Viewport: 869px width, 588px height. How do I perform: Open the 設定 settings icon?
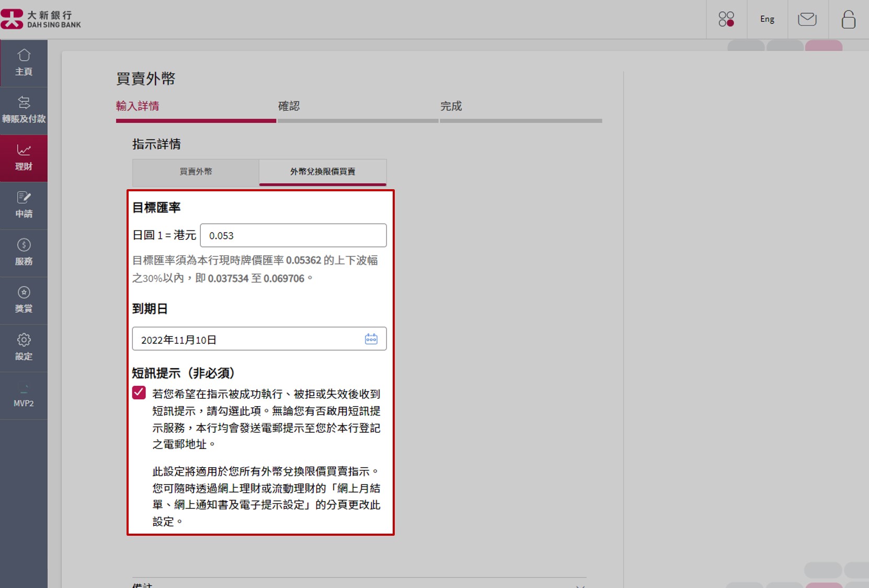tap(24, 347)
